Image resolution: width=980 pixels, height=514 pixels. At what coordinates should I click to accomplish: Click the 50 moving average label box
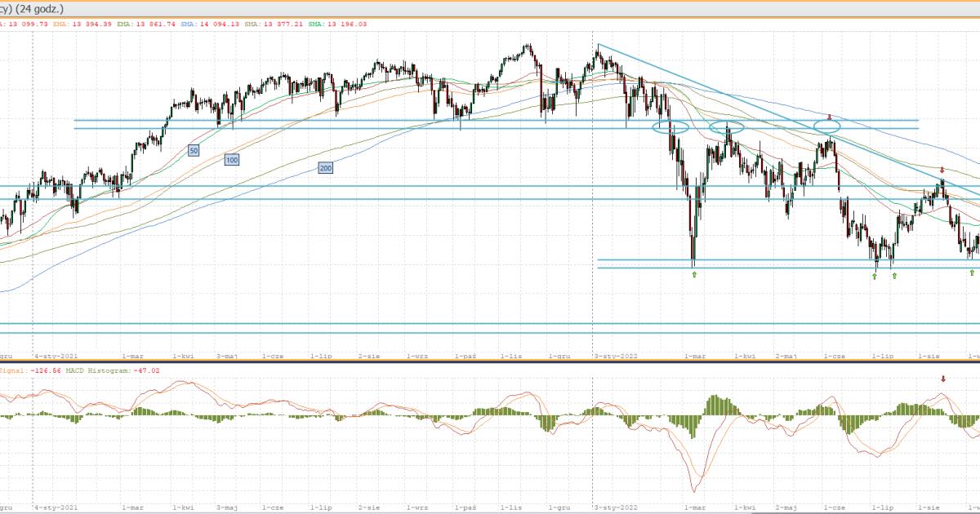(x=194, y=151)
